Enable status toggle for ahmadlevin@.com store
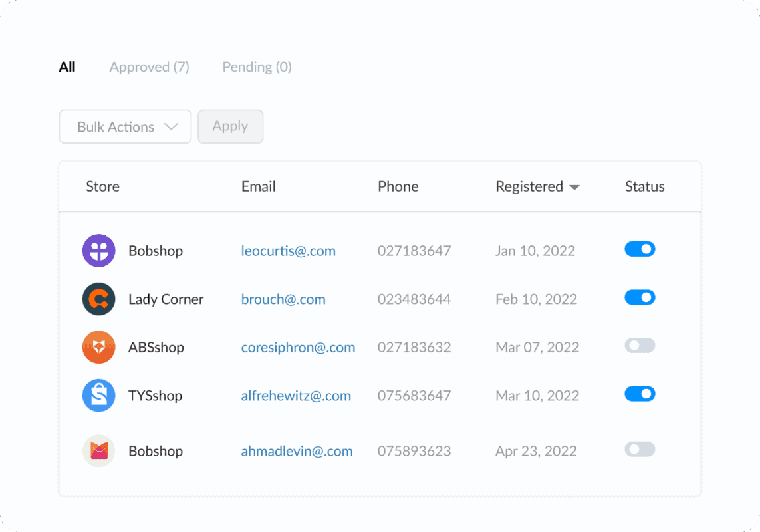Image resolution: width=760 pixels, height=532 pixels. [x=640, y=450]
